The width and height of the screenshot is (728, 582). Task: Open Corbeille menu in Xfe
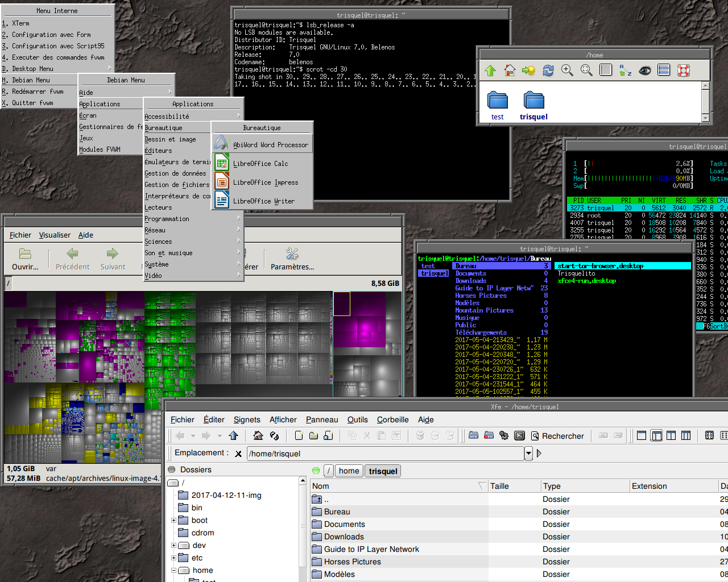tap(392, 419)
